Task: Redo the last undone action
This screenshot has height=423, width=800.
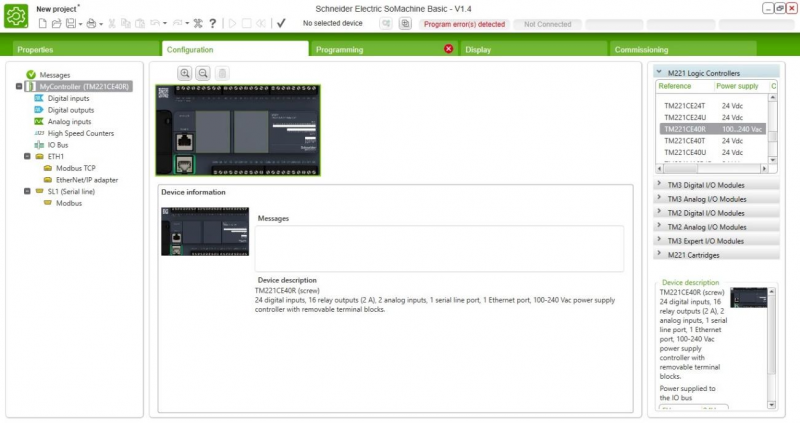Action: click(178, 23)
